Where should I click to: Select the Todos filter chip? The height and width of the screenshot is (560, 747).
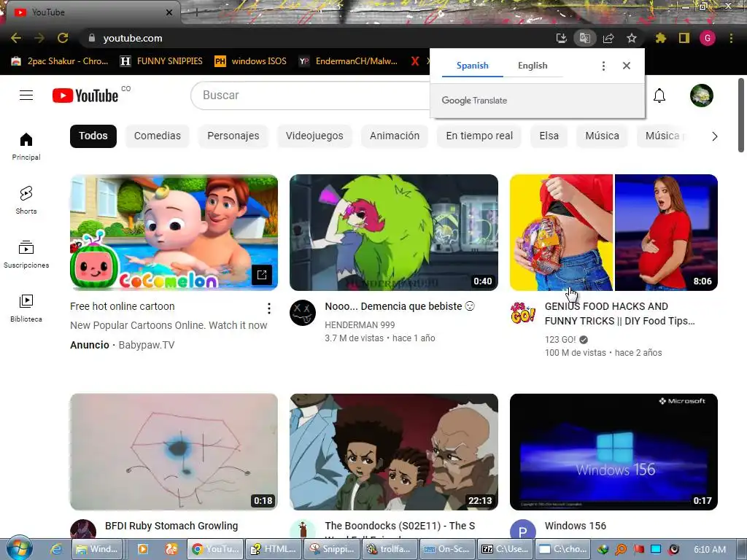click(93, 136)
